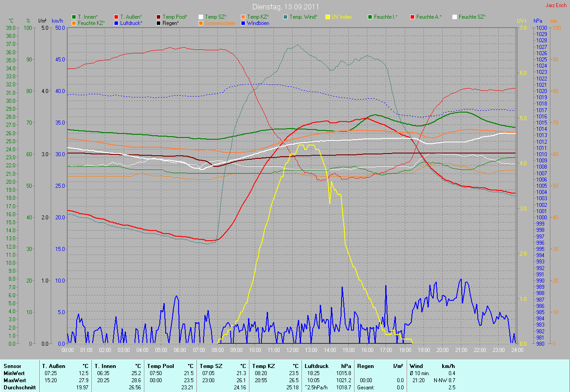
Task: Select the 'Luftdruck*' legend label
Action: tap(131, 23)
